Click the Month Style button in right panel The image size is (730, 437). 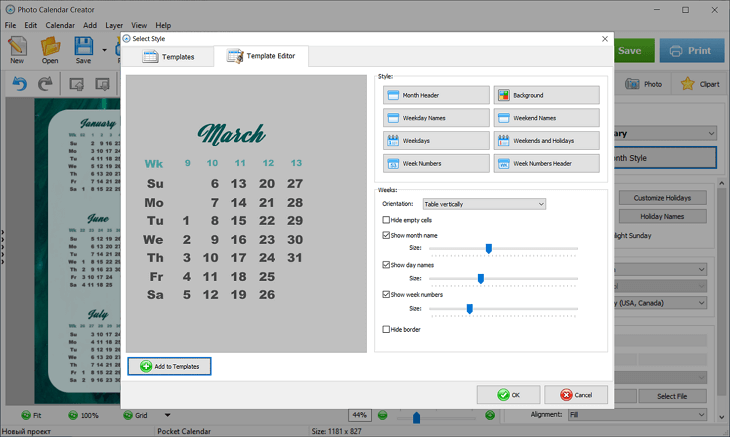[x=665, y=158]
